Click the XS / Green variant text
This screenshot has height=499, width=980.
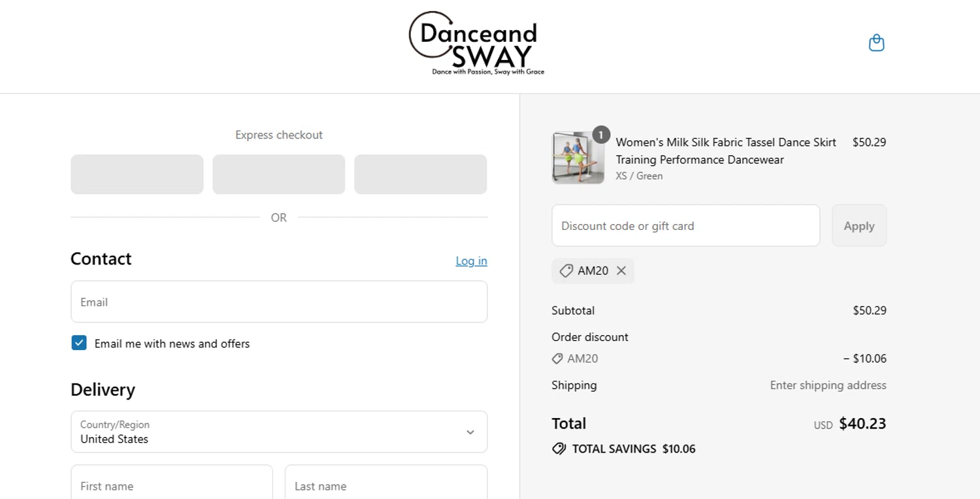coord(639,176)
